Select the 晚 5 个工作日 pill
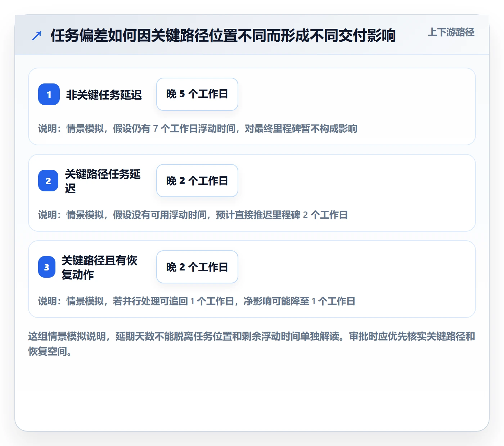The height and width of the screenshot is (446, 504). 197,94
